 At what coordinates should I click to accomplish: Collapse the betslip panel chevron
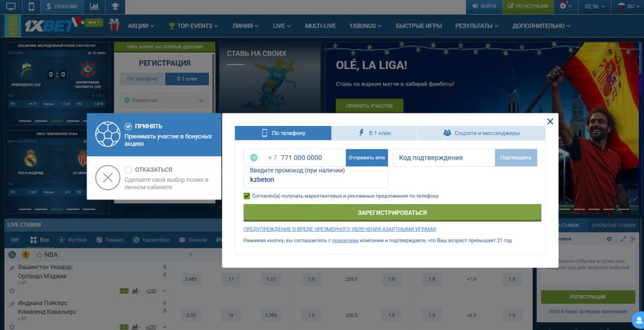pyautogui.click(x=633, y=239)
